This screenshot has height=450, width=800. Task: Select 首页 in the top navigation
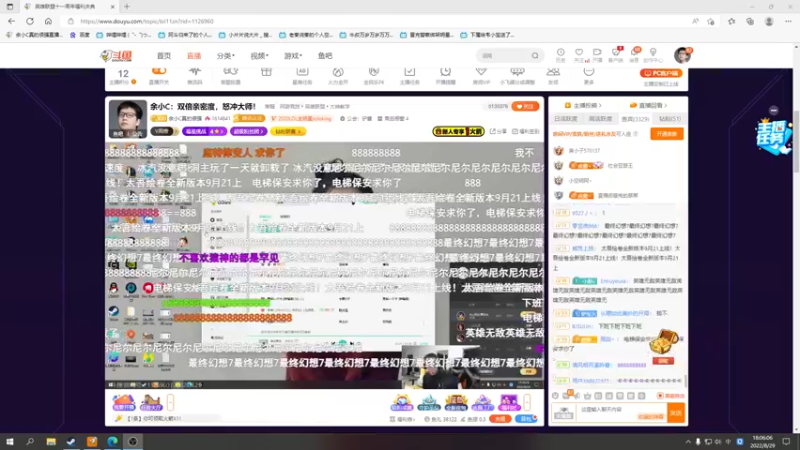[x=164, y=56]
